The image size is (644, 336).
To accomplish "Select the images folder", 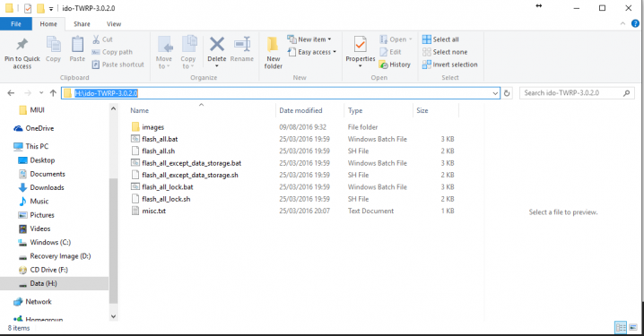I will [x=152, y=127].
